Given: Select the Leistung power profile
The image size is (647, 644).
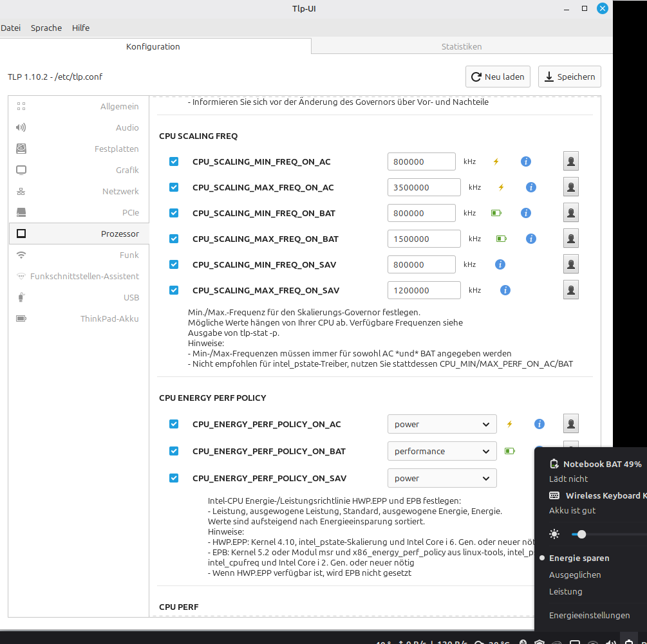Looking at the screenshot, I should [x=566, y=592].
